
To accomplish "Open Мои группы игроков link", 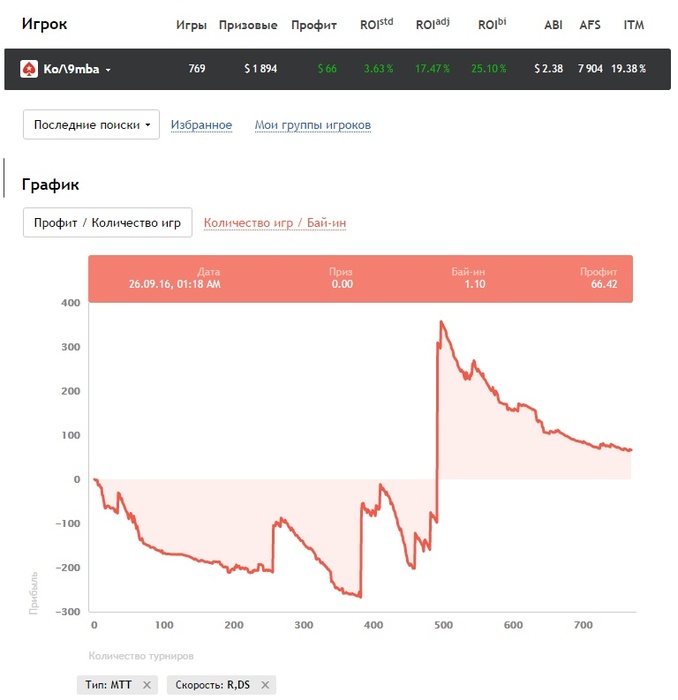I will (312, 125).
